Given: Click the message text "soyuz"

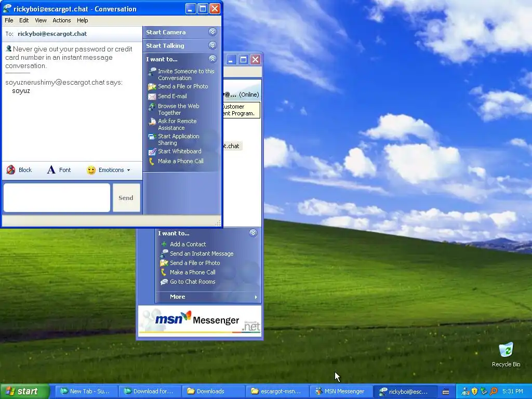Looking at the screenshot, I should pos(21,91).
